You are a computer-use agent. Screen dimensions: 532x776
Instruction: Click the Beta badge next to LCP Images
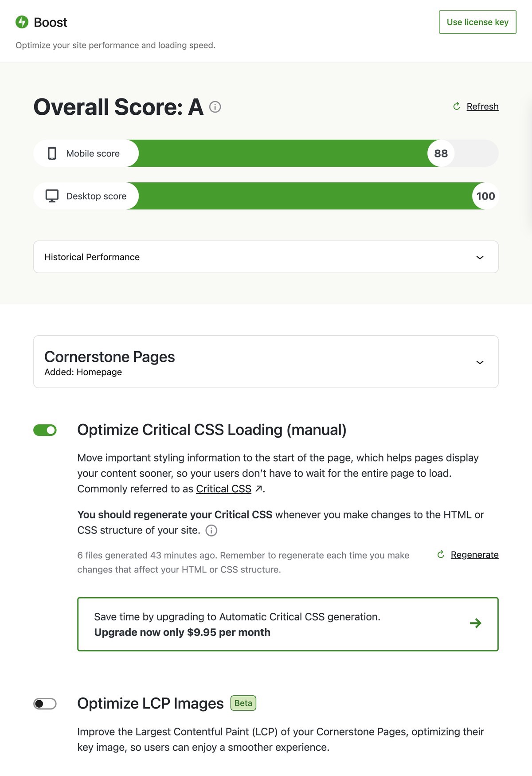point(243,703)
